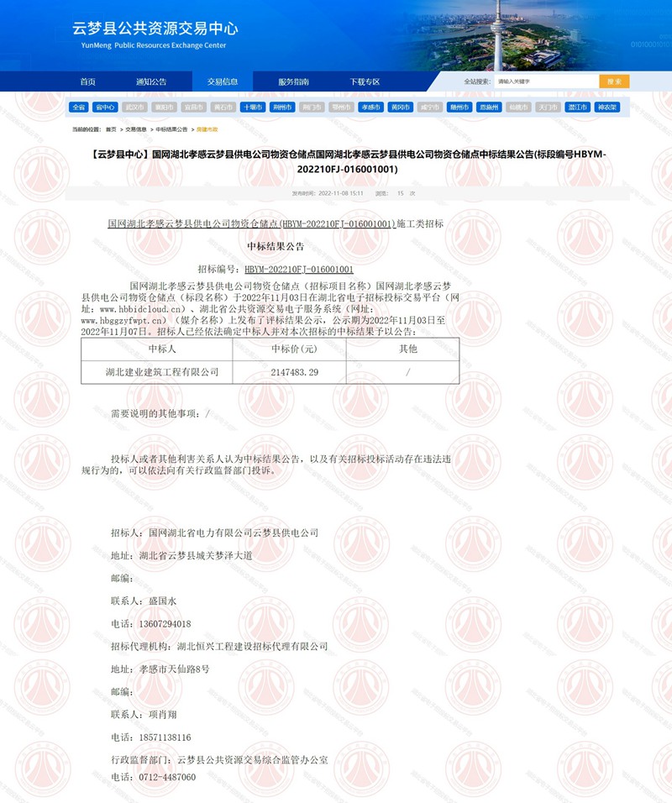The height and width of the screenshot is (803, 672).
Task: Filter by 省中心 region button
Action: pyautogui.click(x=105, y=107)
